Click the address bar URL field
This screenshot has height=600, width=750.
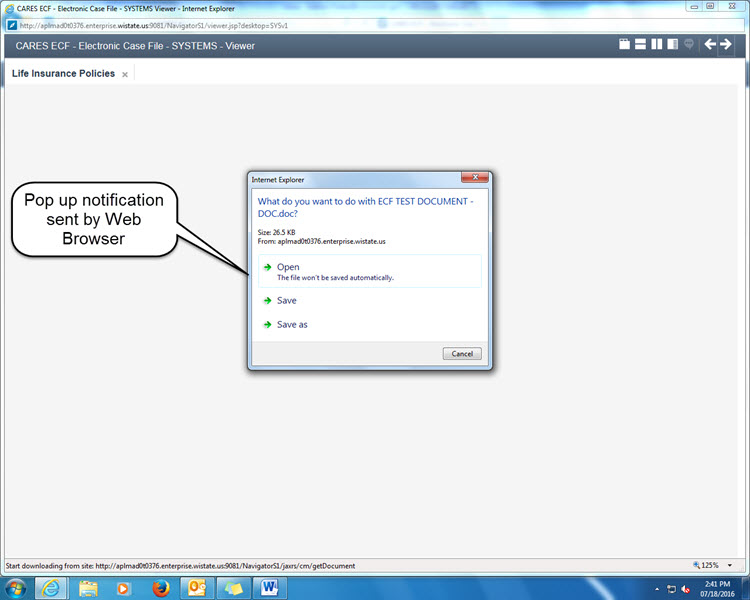[150, 24]
